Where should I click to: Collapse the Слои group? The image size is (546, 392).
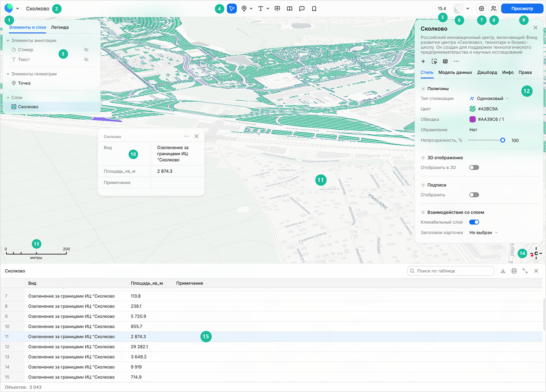[8, 97]
